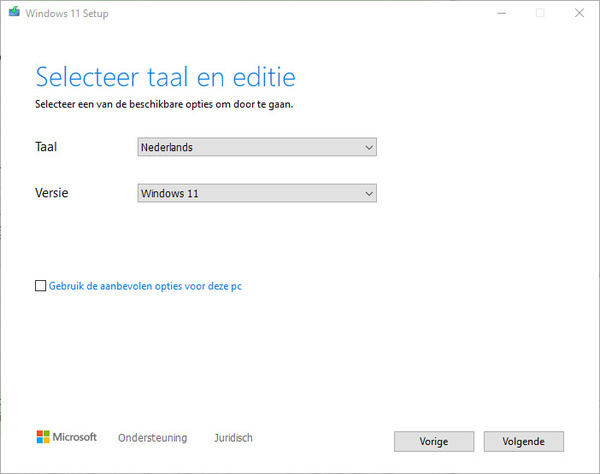The image size is (600, 474).
Task: Click the Microsoft wordmark text in footer
Action: 75,437
